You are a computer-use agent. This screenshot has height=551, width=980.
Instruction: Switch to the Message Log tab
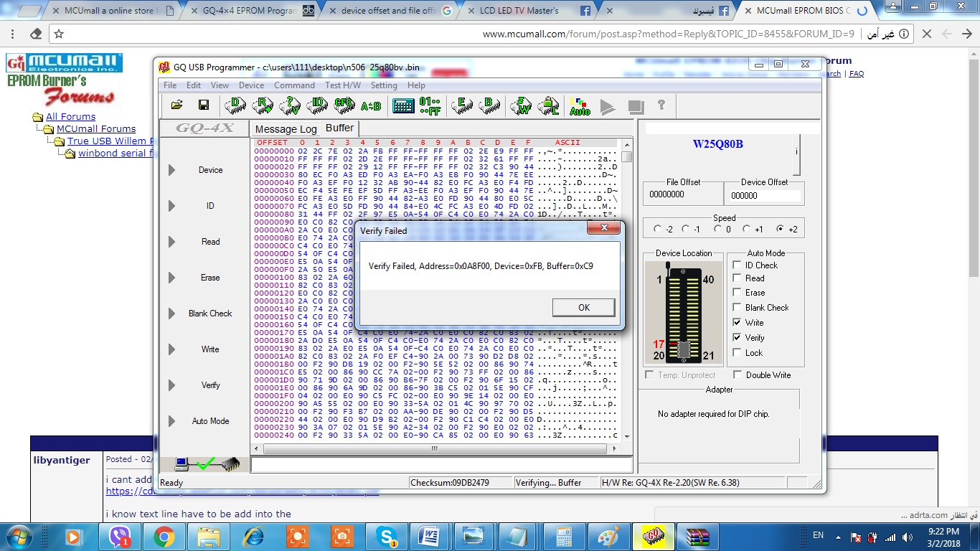point(286,129)
